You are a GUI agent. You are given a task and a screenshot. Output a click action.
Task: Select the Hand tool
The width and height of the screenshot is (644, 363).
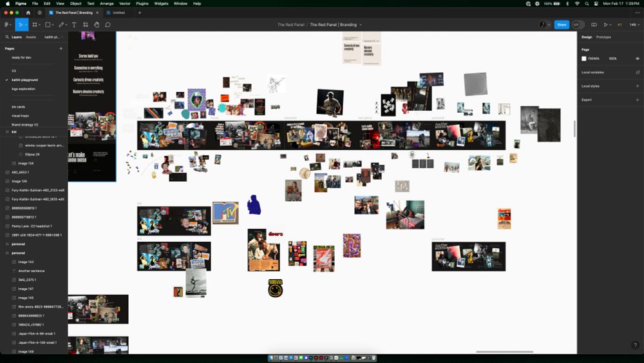pyautogui.click(x=97, y=25)
